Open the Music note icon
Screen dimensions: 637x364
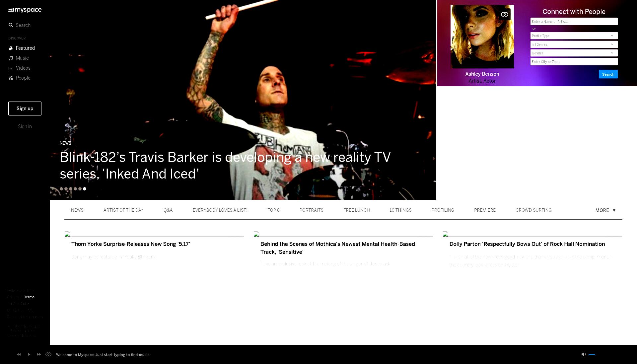point(11,58)
